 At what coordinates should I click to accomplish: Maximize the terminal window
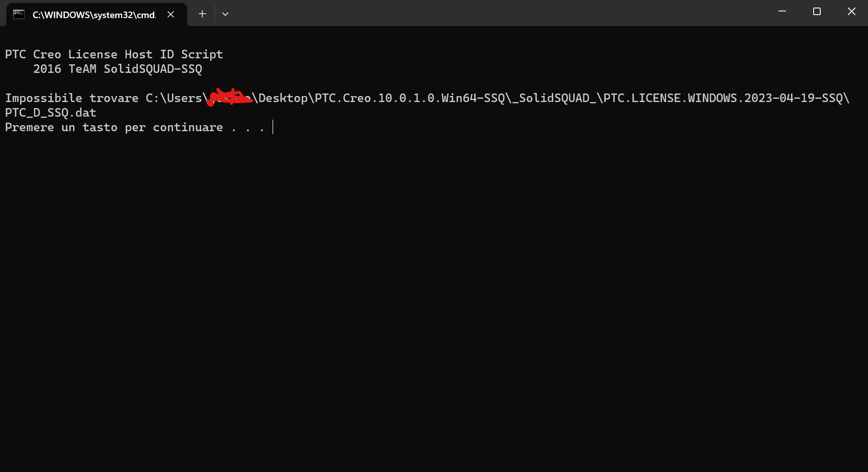pyautogui.click(x=817, y=12)
